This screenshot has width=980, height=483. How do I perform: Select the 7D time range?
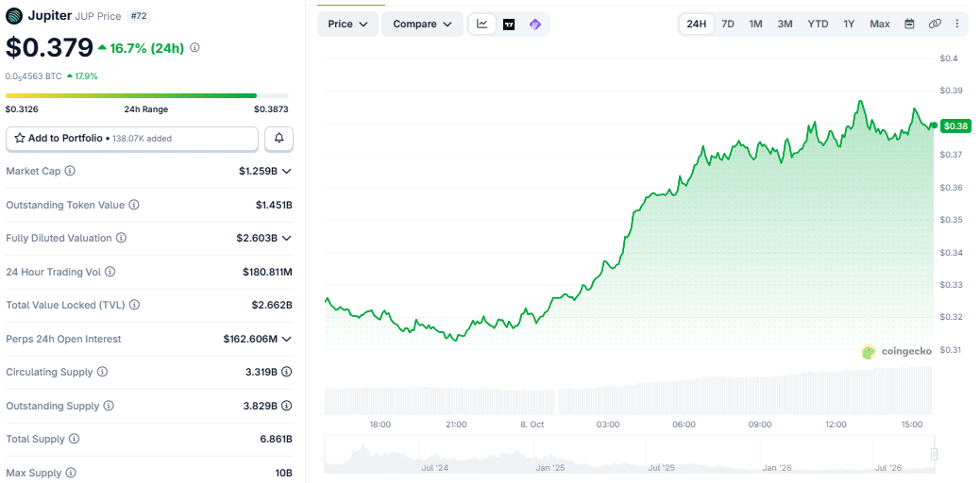(x=728, y=24)
